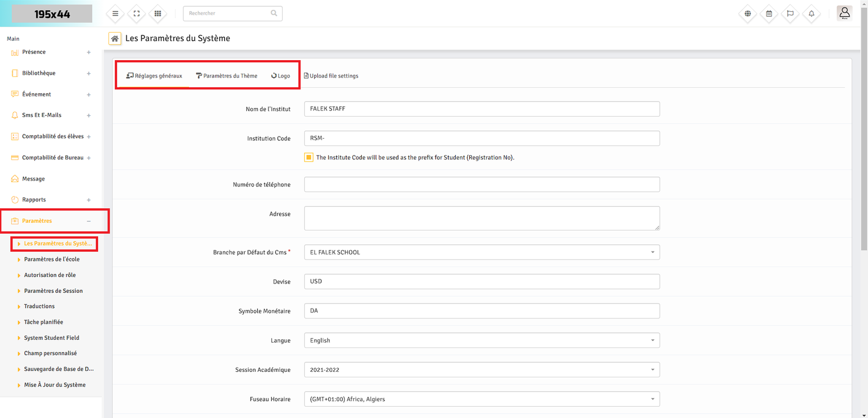Screen dimensions: 868x418
Task: Click the flag icon in header
Action: tap(790, 14)
